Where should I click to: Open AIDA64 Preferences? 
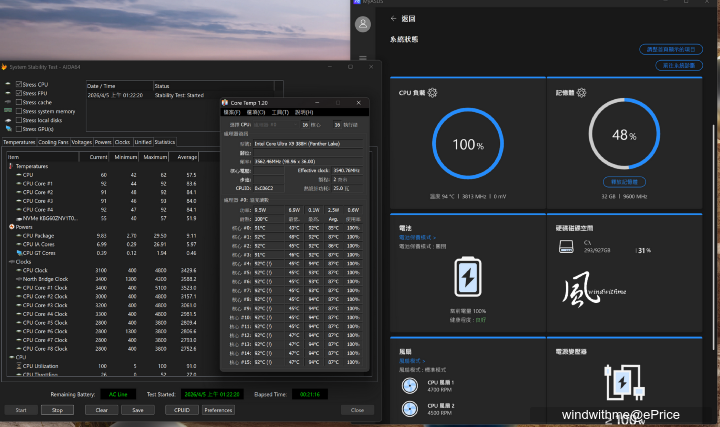219,410
